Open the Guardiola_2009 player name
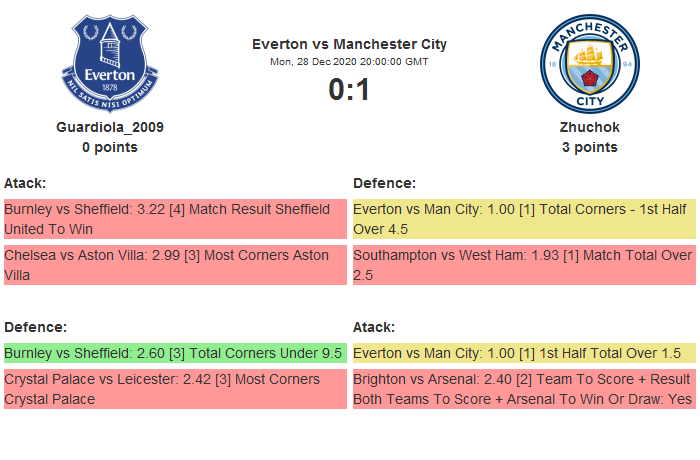This screenshot has width=700, height=460. point(110,127)
